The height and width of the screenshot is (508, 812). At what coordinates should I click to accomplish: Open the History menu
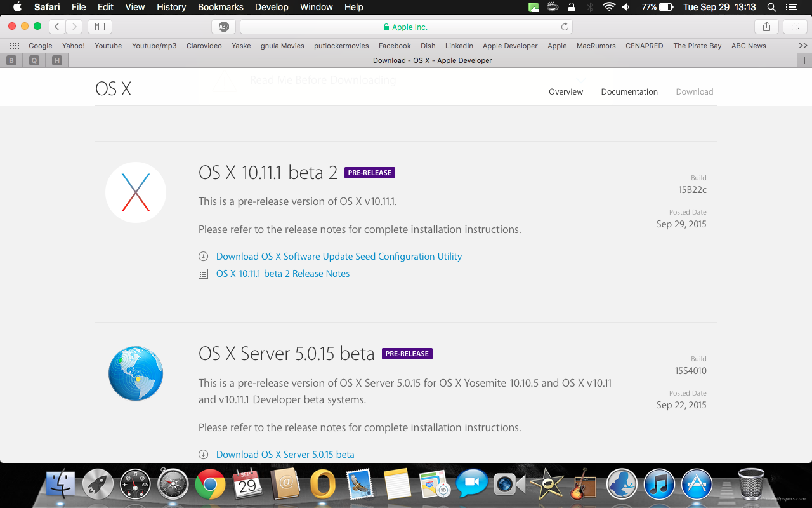click(x=171, y=7)
